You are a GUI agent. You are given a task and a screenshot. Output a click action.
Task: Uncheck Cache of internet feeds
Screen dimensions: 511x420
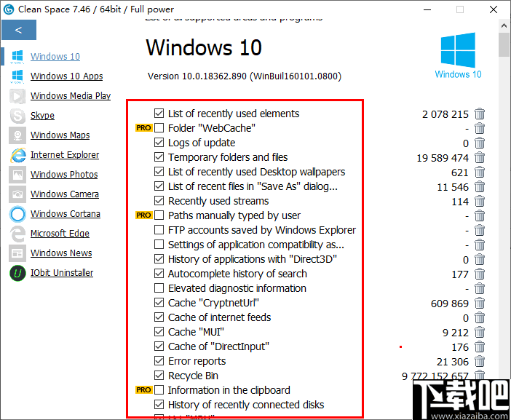[x=159, y=317]
